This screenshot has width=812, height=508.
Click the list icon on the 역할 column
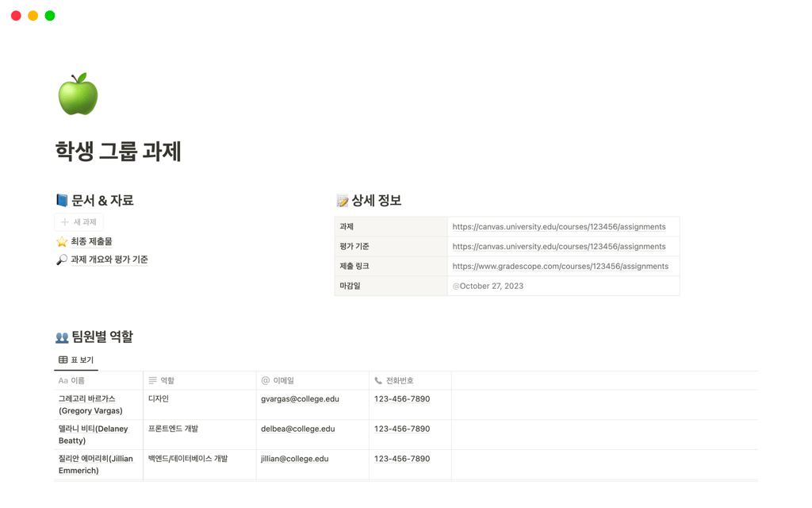151,380
